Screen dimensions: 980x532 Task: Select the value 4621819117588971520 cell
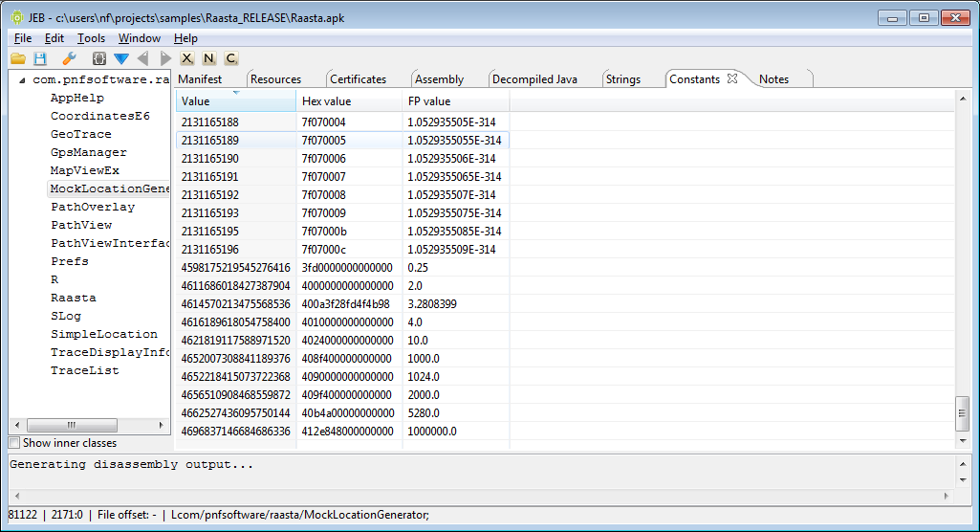(x=235, y=340)
